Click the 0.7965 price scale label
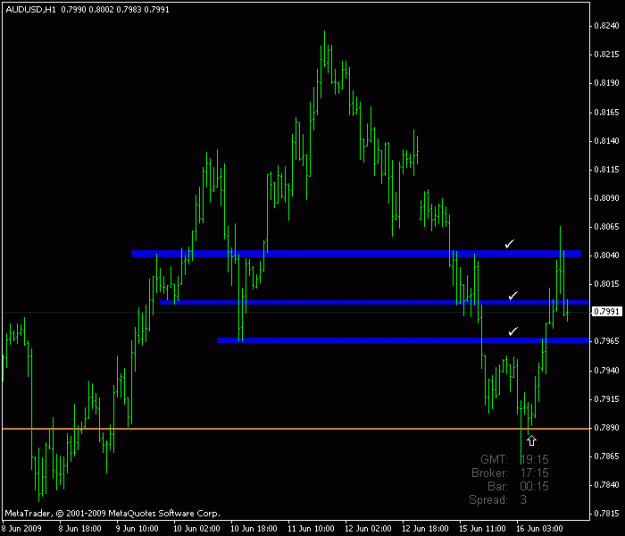The width and height of the screenshot is (625, 536). [607, 341]
